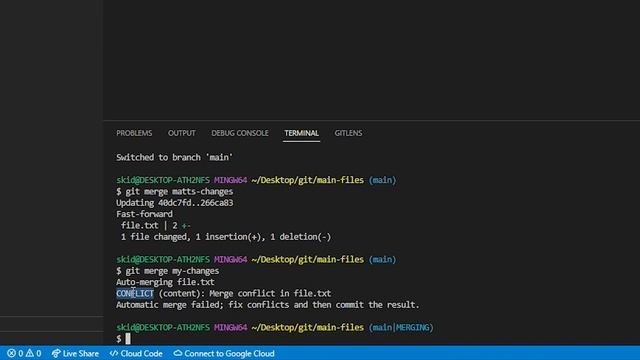
Task: Click the errors count icon in status bar
Action: click(x=11, y=353)
